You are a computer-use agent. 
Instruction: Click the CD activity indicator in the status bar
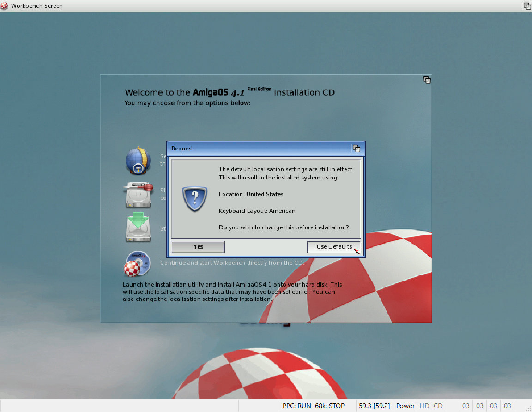click(438, 406)
